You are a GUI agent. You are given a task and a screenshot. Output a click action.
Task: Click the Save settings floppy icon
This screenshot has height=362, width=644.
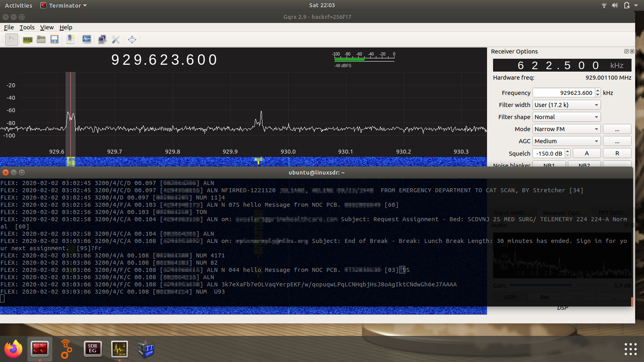(54, 39)
